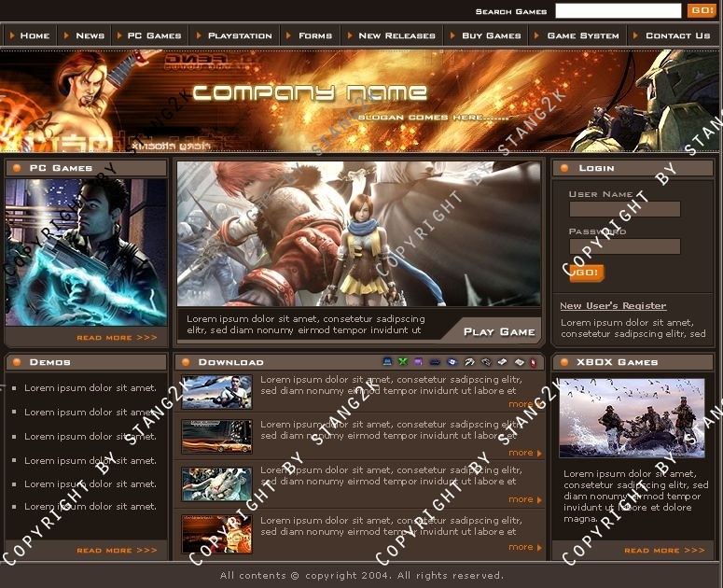Screen dimensions: 723x588
Task: Click the purple cube console icon
Action: coord(418,362)
